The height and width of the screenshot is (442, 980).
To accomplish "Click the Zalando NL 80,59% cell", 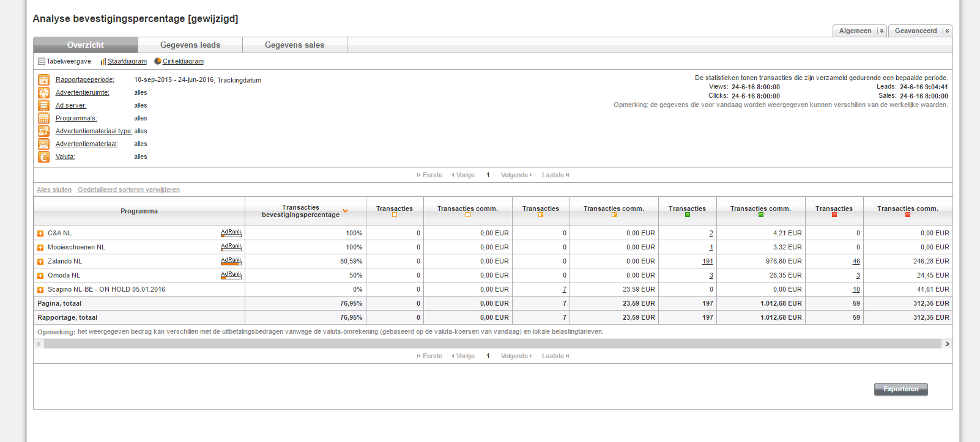I will pyautogui.click(x=305, y=262).
